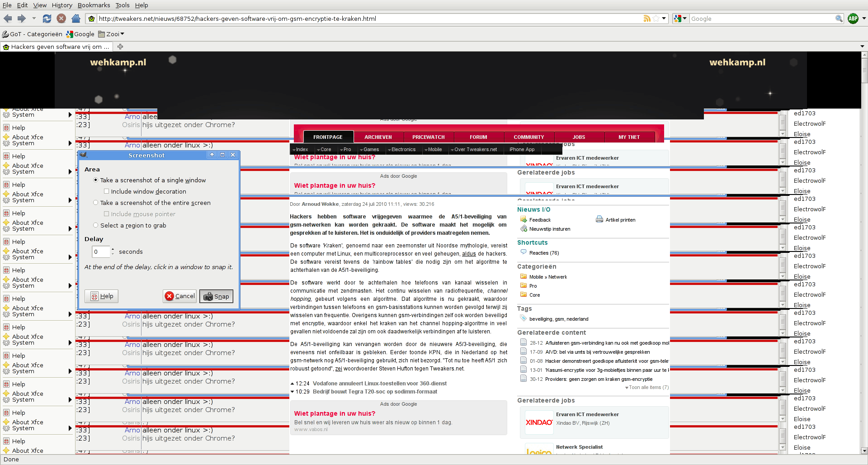Click the Core category folder icon
This screenshot has height=465, width=868.
(x=524, y=294)
